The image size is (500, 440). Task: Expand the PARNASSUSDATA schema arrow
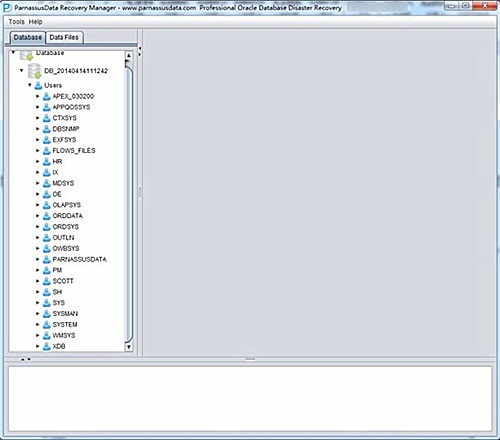[38, 259]
